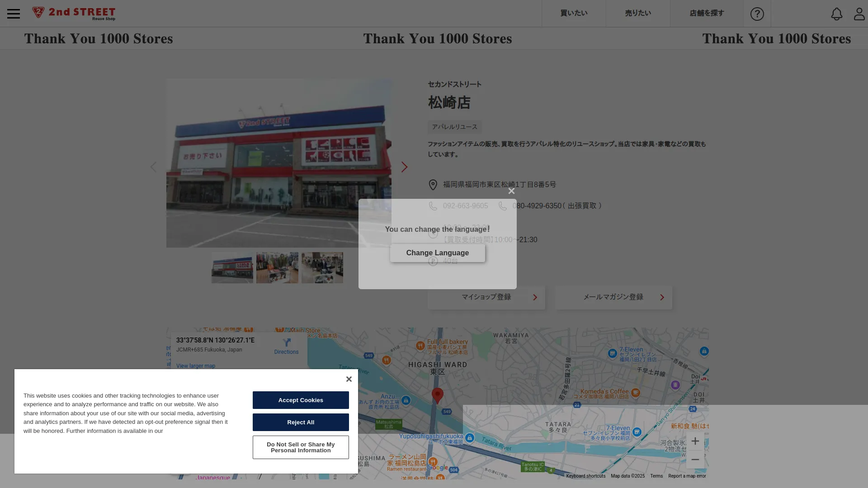Click Yuposuhigashifukuoka map marker
868x488 pixels.
[x=470, y=438]
